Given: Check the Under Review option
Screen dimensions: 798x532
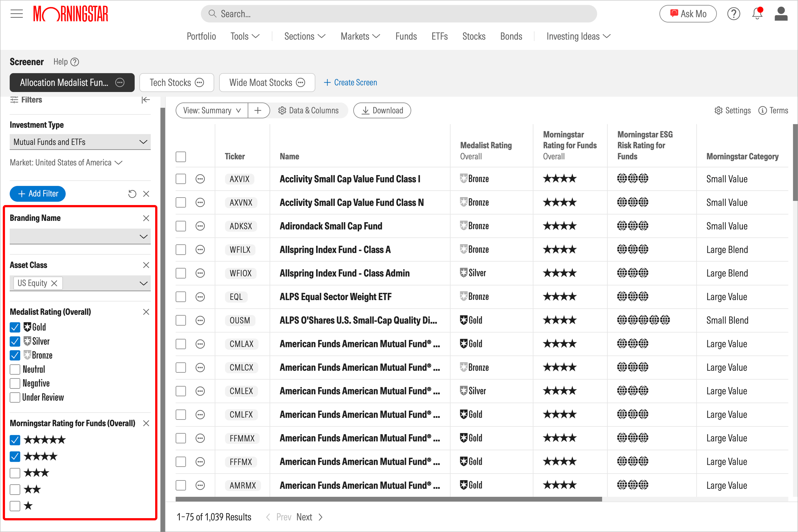Looking at the screenshot, I should 15,397.
